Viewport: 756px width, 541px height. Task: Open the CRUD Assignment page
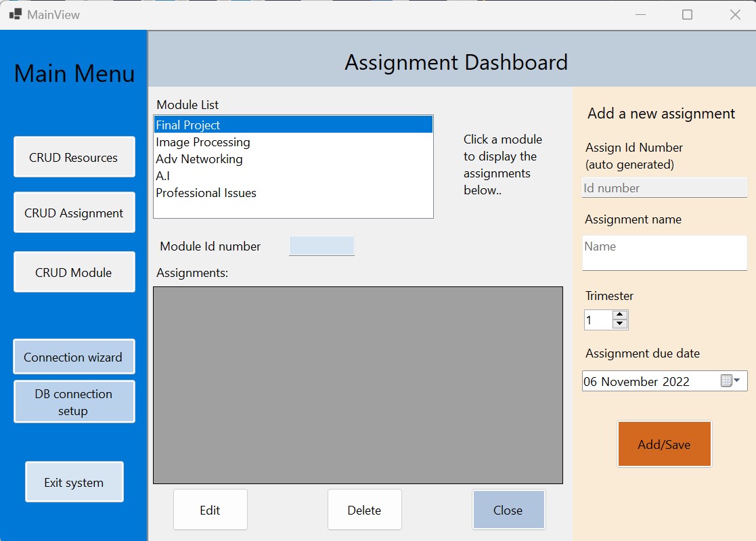click(74, 213)
